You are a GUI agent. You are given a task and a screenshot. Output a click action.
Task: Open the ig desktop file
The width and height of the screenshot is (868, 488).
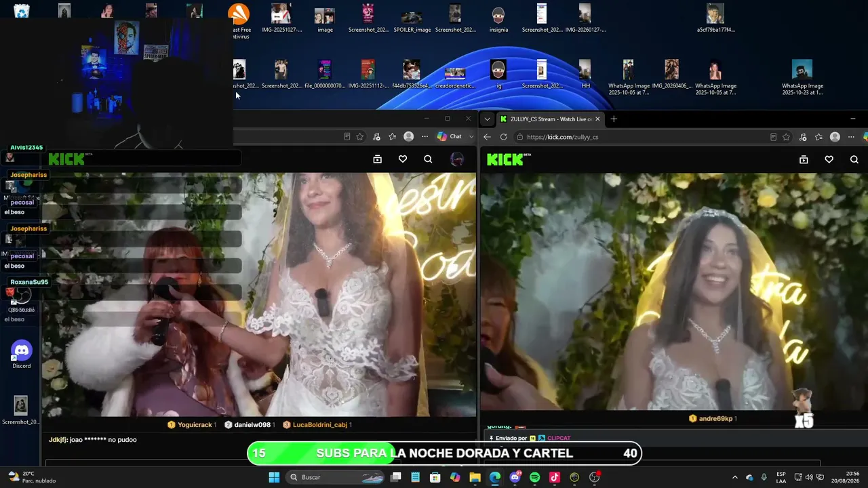(498, 75)
